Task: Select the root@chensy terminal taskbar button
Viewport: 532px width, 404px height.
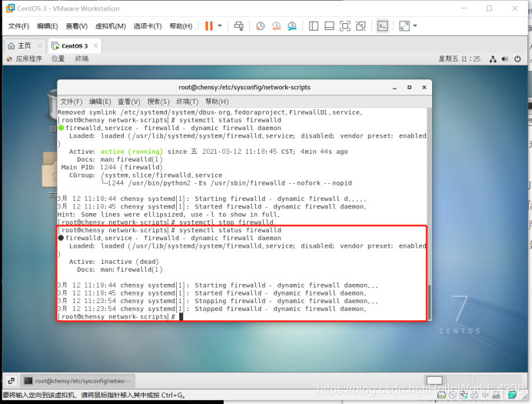Action: (78, 381)
